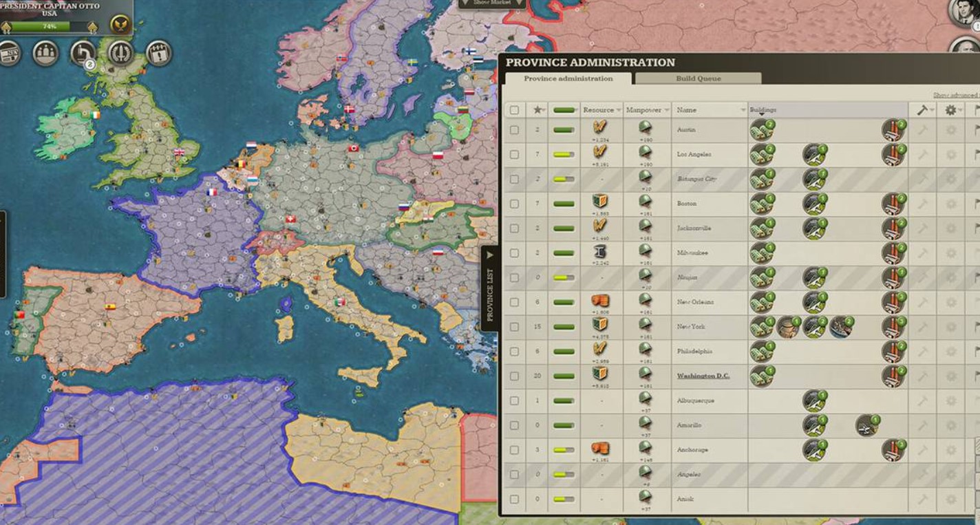The image size is (980, 525).
Task: Click the airfield icon in Amarillo row
Action: 867,425
